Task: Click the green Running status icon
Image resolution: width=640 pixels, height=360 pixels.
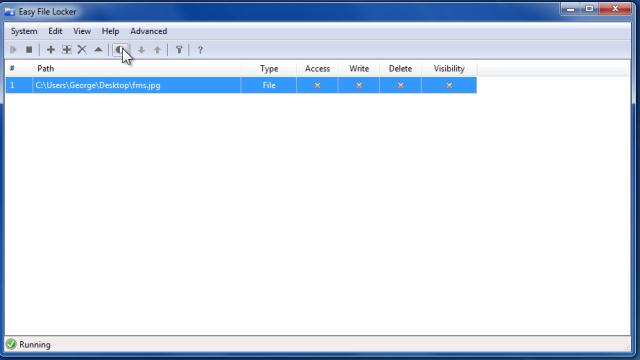Action: 11,344
